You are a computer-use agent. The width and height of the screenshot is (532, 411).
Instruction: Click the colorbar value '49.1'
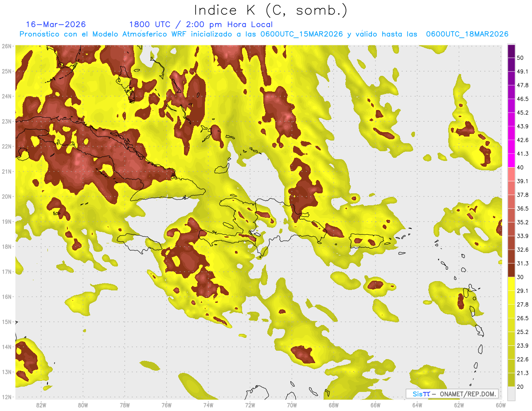tap(523, 71)
